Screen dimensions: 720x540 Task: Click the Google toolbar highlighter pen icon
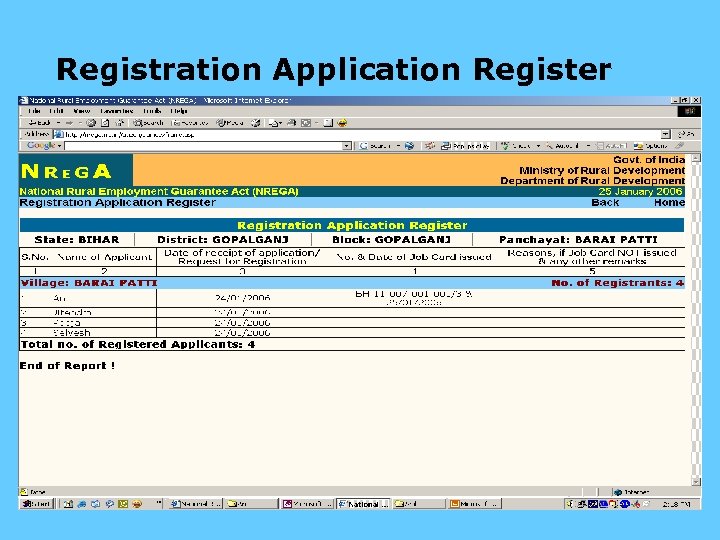tap(680, 146)
